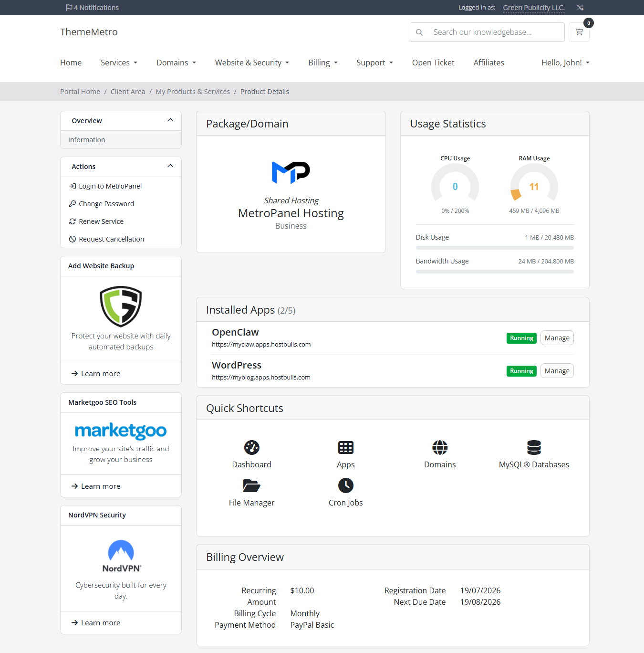This screenshot has height=653, width=644.
Task: Click the Request Cancellation ban icon
Action: pyautogui.click(x=73, y=239)
